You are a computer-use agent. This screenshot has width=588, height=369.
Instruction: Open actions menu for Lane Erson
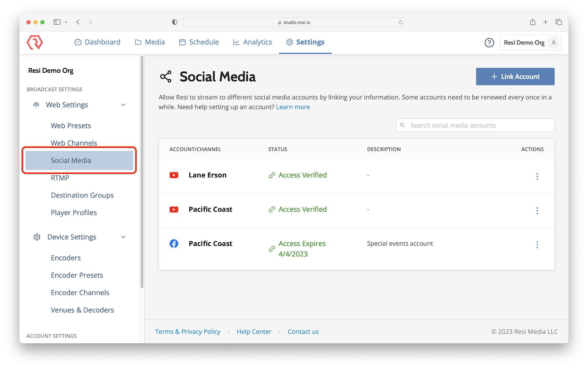pyautogui.click(x=537, y=176)
